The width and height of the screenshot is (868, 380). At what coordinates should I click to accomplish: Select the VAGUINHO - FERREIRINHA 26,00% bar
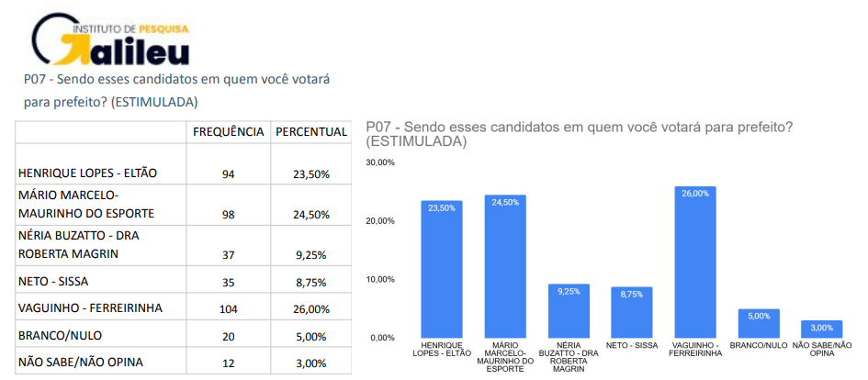click(695, 262)
